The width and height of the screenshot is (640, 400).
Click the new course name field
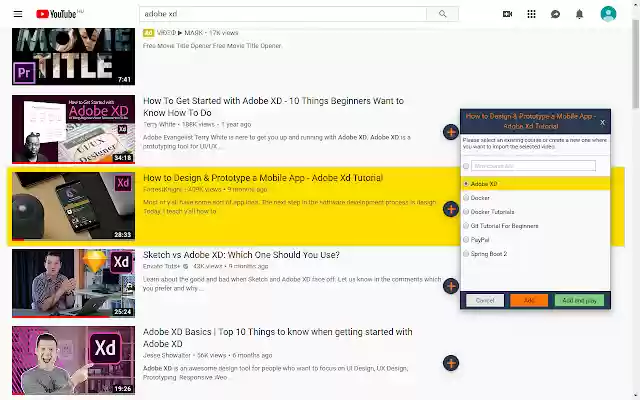[x=533, y=166]
